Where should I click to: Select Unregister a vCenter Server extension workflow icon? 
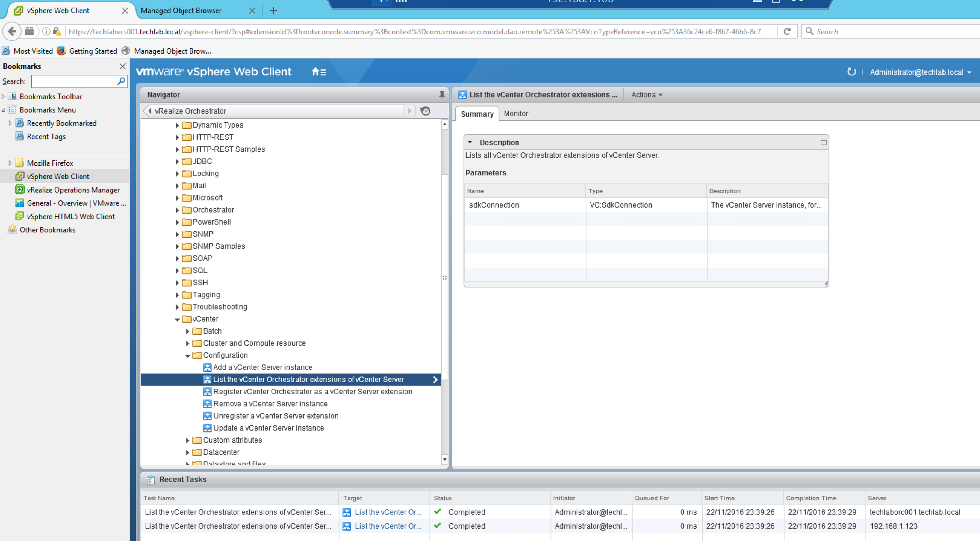click(207, 416)
